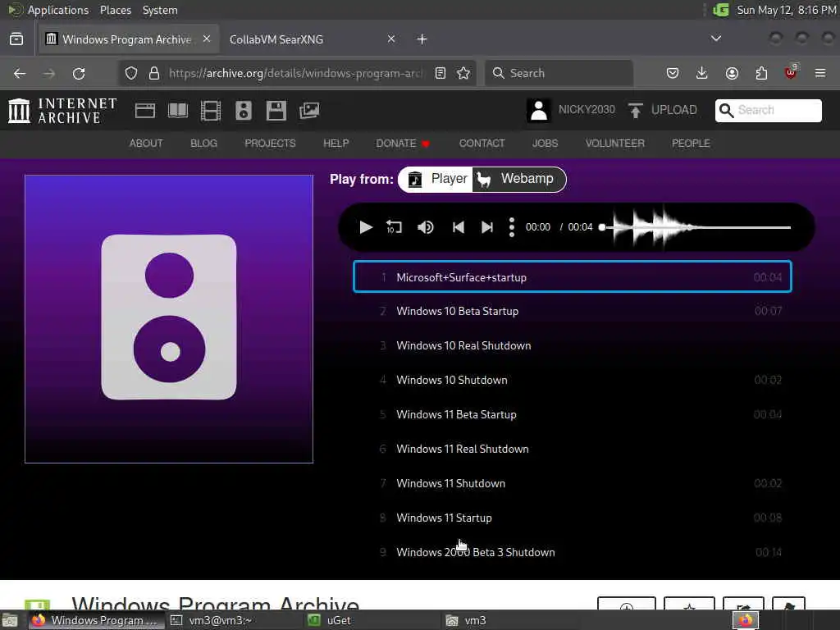Open Firefox downloads panel
Viewport: 840px width, 630px height.
(x=702, y=73)
